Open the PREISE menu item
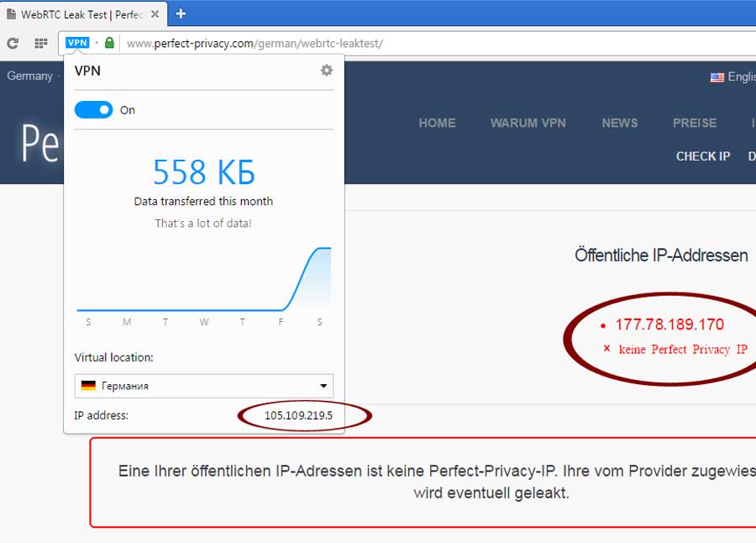756x543 pixels. coord(695,123)
